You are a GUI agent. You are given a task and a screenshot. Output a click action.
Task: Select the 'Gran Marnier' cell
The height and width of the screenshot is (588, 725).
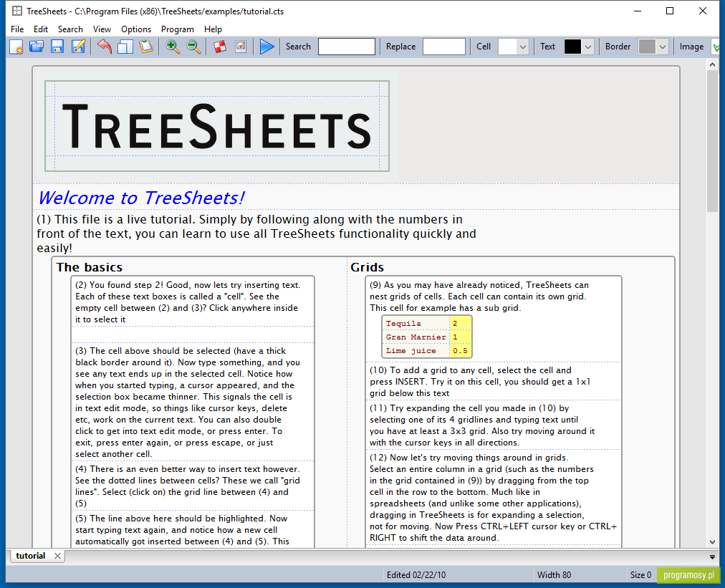416,337
